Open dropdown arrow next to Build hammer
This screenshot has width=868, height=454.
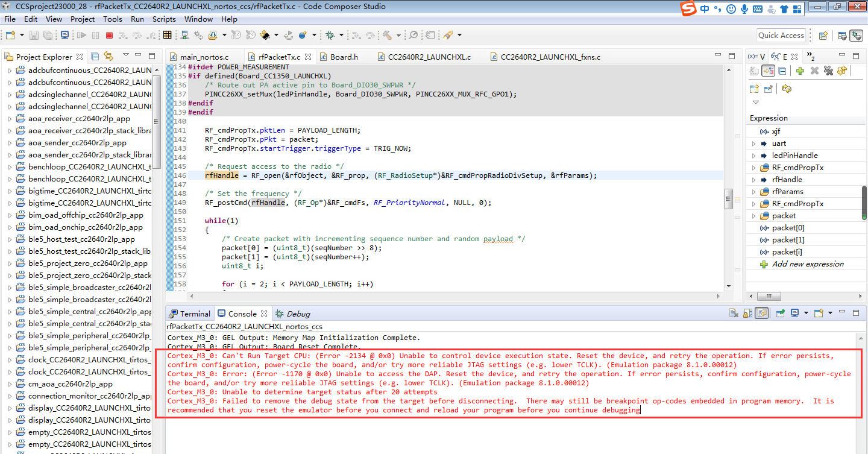pyautogui.click(x=398, y=36)
